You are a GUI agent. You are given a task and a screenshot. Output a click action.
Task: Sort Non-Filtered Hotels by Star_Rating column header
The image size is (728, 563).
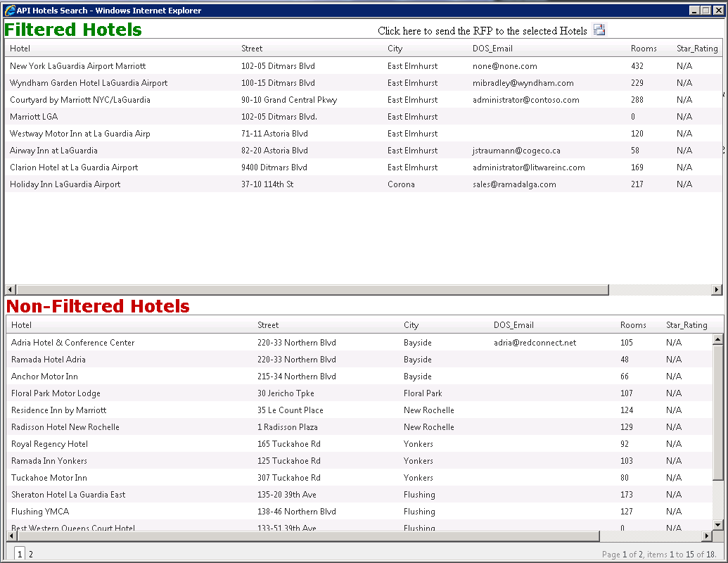click(687, 325)
